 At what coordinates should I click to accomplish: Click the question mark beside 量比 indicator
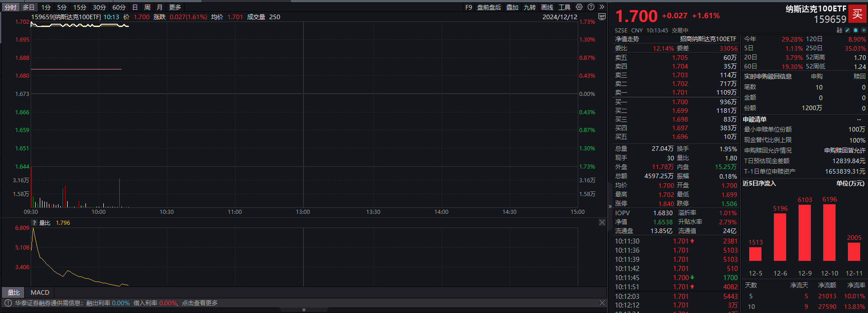[x=34, y=223]
